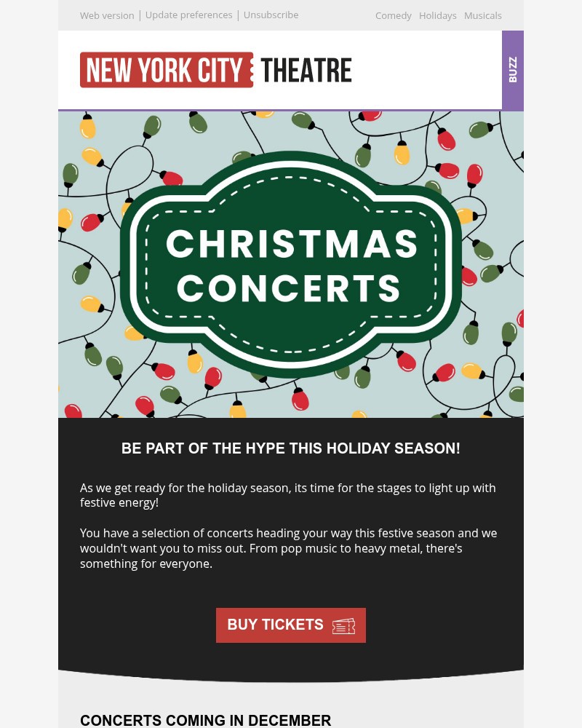The image size is (582, 728).
Task: Click the 'something for everyone.' text
Action: [146, 563]
